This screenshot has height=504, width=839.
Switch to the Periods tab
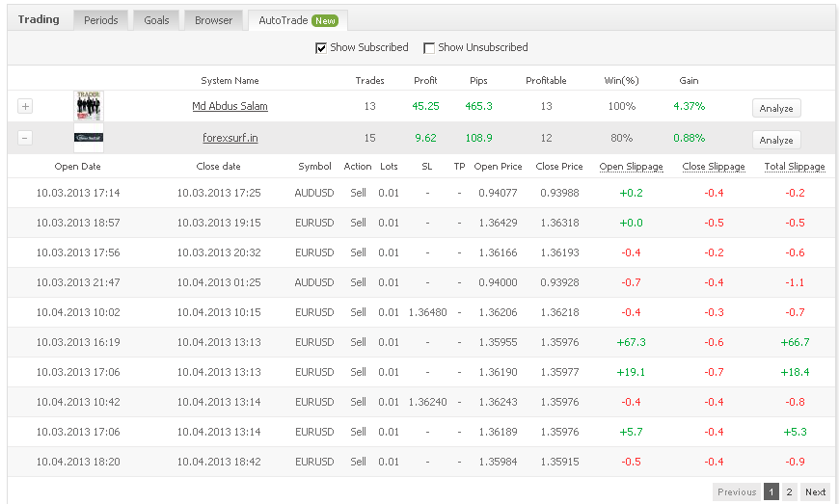(x=100, y=20)
